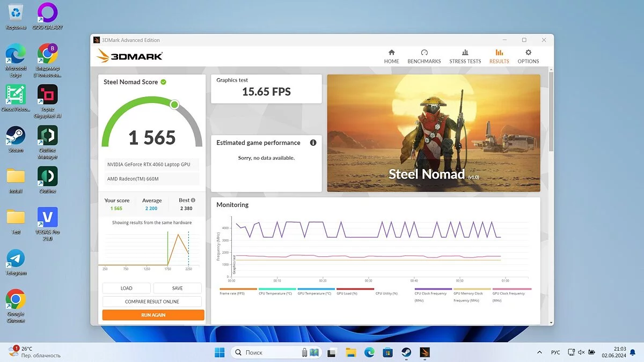644x362 pixels.
Task: Click the muted volume tray icon
Action: pyautogui.click(x=580, y=352)
